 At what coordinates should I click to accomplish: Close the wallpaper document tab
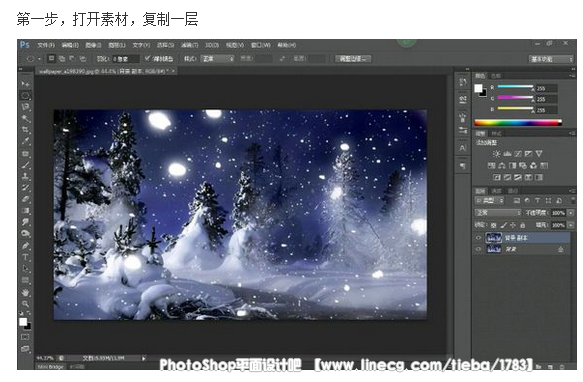(173, 71)
